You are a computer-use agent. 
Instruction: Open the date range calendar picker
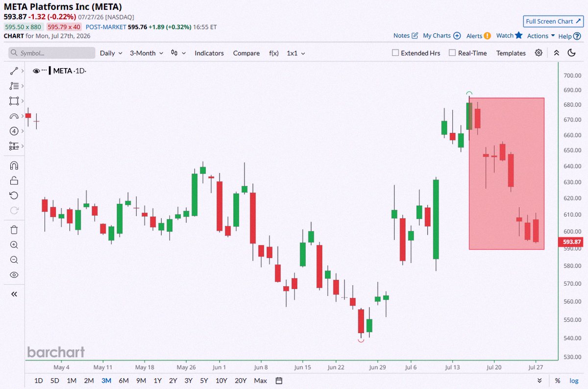279,381
